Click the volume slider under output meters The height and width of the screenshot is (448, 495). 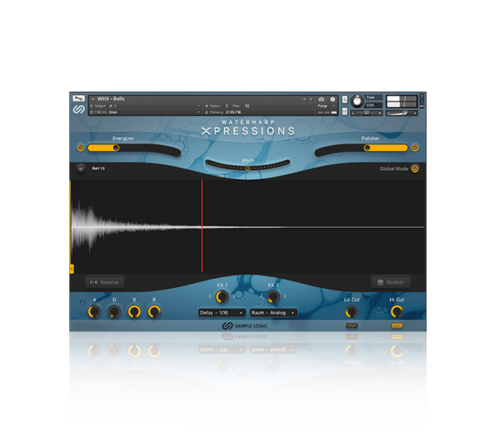click(x=402, y=113)
